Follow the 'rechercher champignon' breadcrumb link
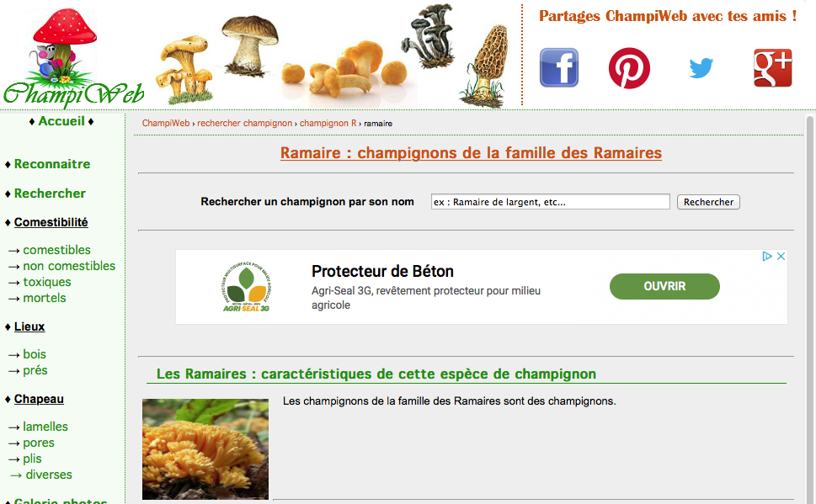The width and height of the screenshot is (816, 504). pos(244,124)
